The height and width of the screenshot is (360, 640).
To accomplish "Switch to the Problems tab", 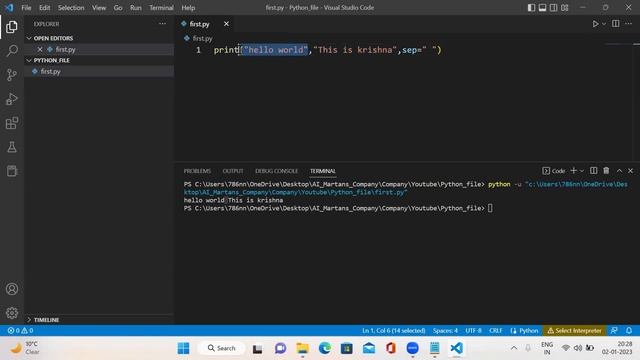I will point(197,171).
